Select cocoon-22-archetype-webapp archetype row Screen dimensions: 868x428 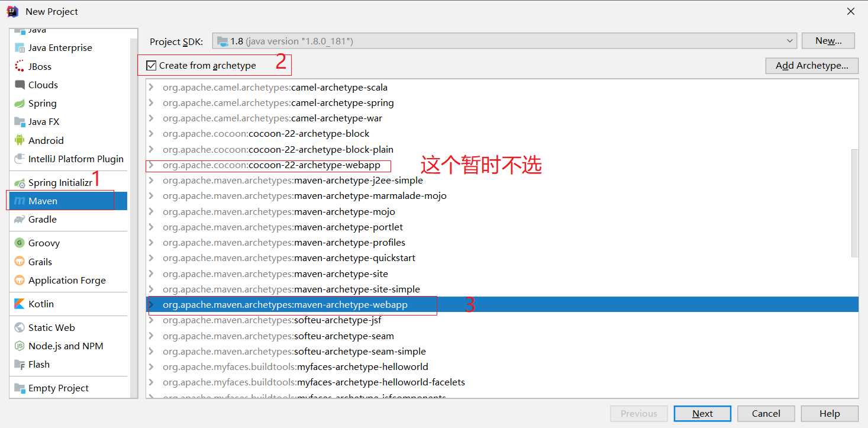[x=502, y=165]
